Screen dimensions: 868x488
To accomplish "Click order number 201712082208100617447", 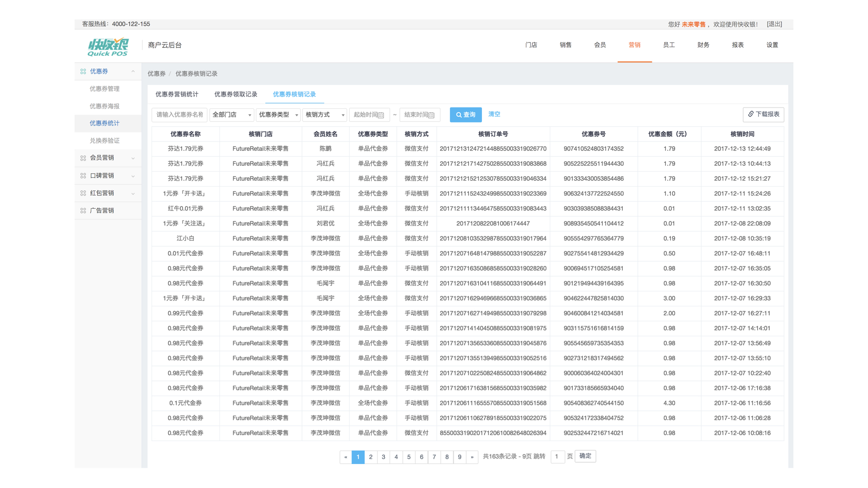I will [493, 223].
